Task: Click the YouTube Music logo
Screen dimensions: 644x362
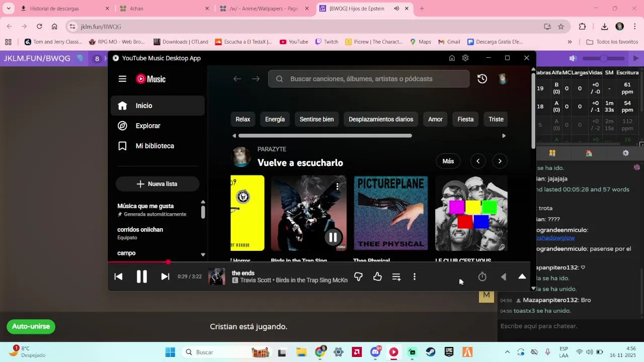Action: (x=151, y=79)
